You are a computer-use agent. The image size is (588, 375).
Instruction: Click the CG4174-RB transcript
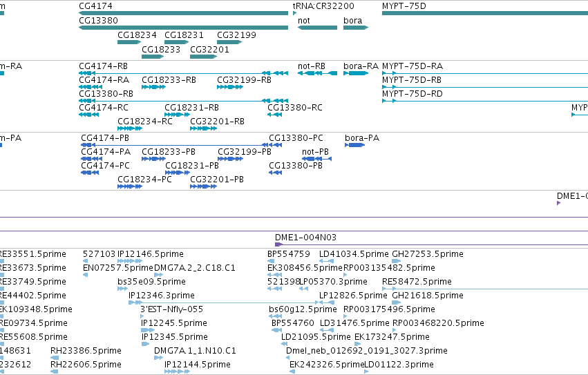click(x=183, y=73)
